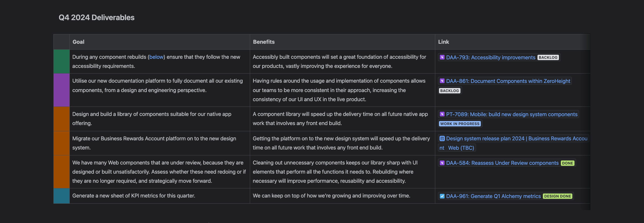Click the WORK IN PROGRESS status badge

pos(460,124)
